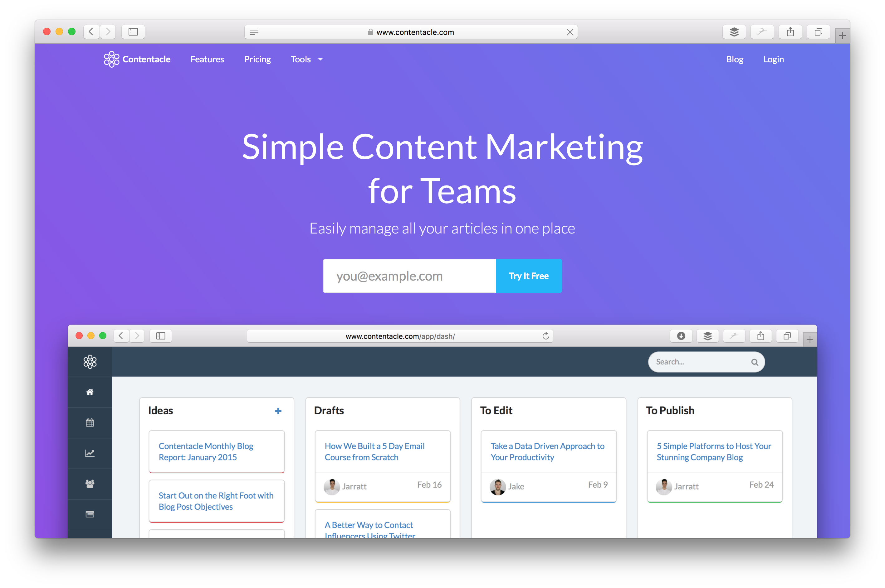Click the add idea plus icon
This screenshot has width=885, height=588.
click(277, 412)
